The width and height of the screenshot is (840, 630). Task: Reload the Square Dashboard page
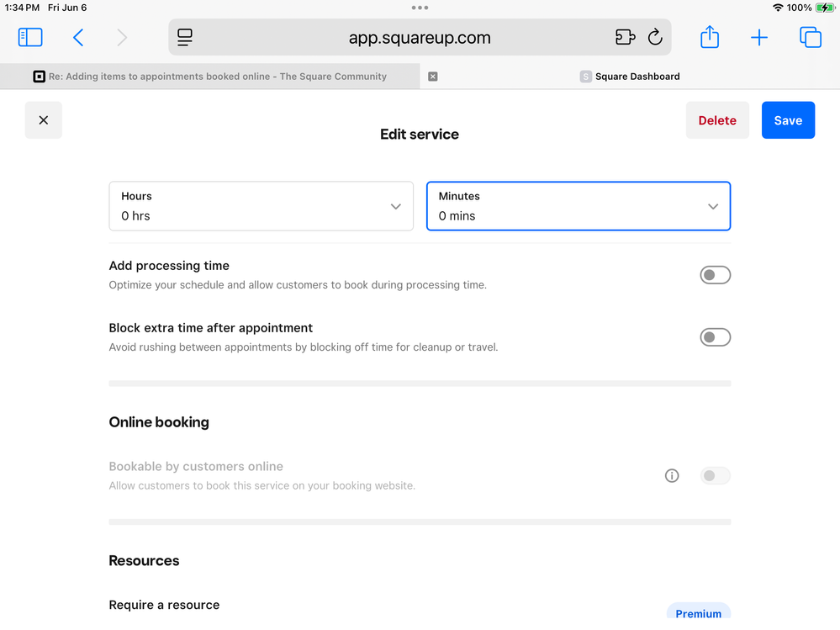point(655,37)
